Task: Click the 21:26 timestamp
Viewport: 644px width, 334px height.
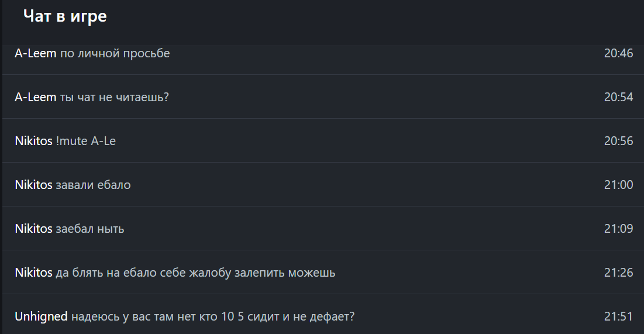Action: 618,273
